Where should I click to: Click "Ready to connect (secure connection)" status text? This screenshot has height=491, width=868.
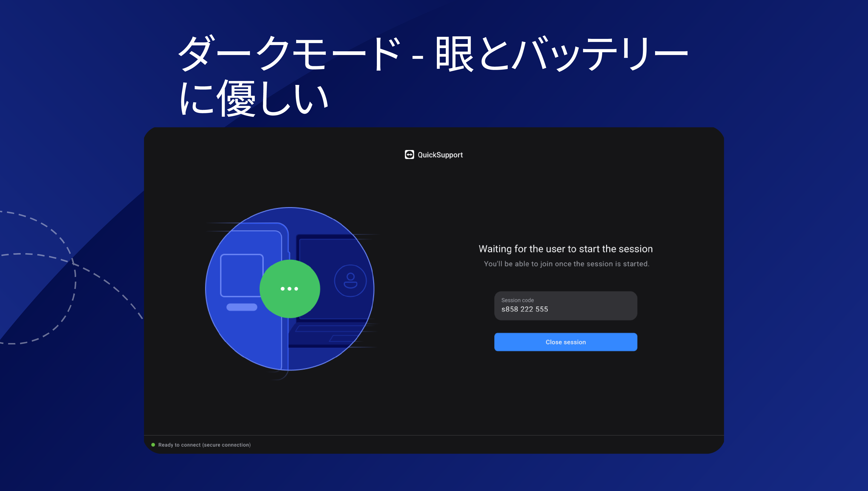[x=205, y=445]
